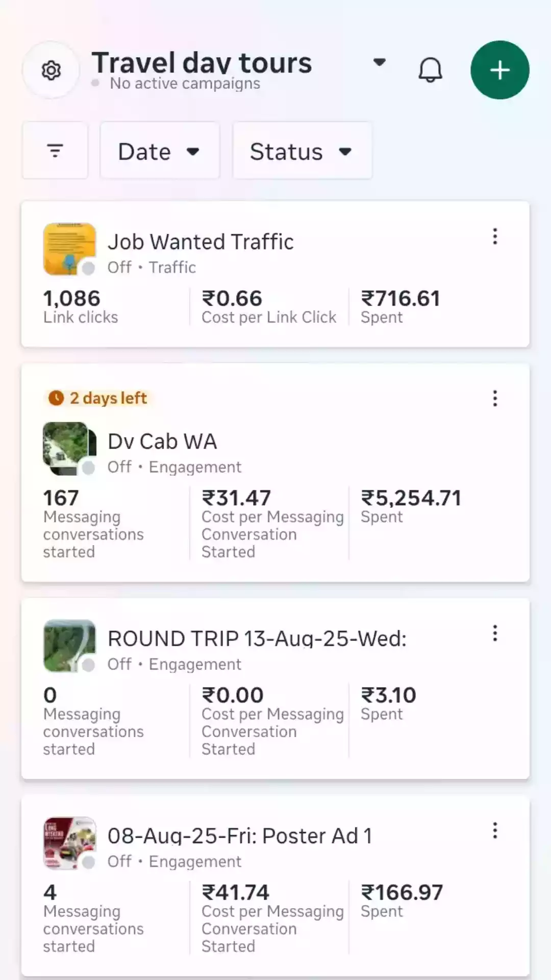Open three-dot menu for Poster Ad 1
Viewport: 551px width, 980px height.
(x=495, y=830)
